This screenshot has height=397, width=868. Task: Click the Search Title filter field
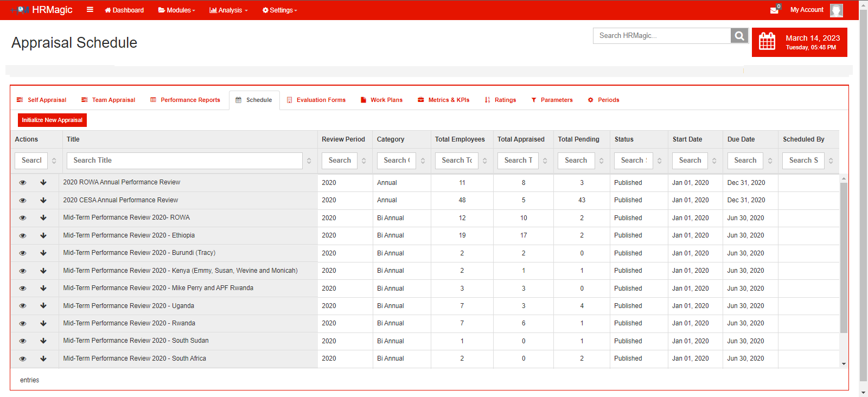click(184, 161)
